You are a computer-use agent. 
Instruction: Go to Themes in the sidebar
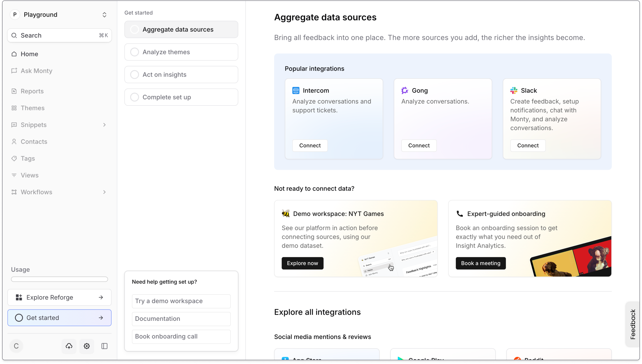[59, 108]
